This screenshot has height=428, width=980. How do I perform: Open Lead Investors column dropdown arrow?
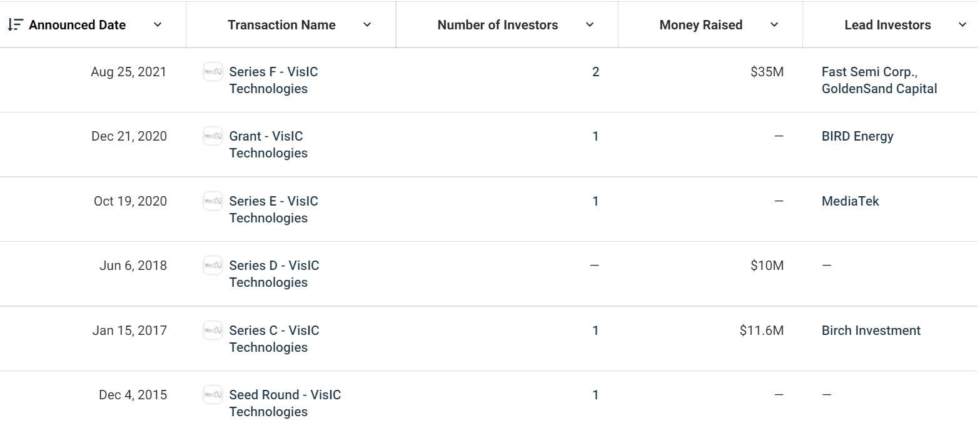pyautogui.click(x=962, y=25)
